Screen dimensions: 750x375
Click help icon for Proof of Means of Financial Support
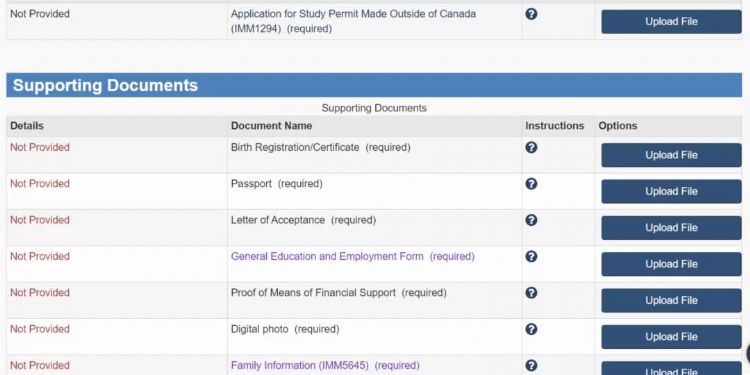tap(531, 293)
